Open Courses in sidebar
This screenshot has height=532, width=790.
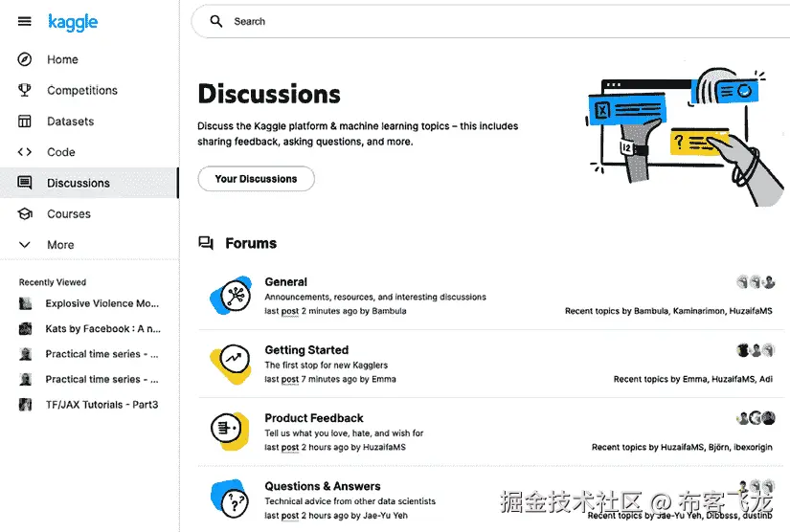click(x=69, y=214)
